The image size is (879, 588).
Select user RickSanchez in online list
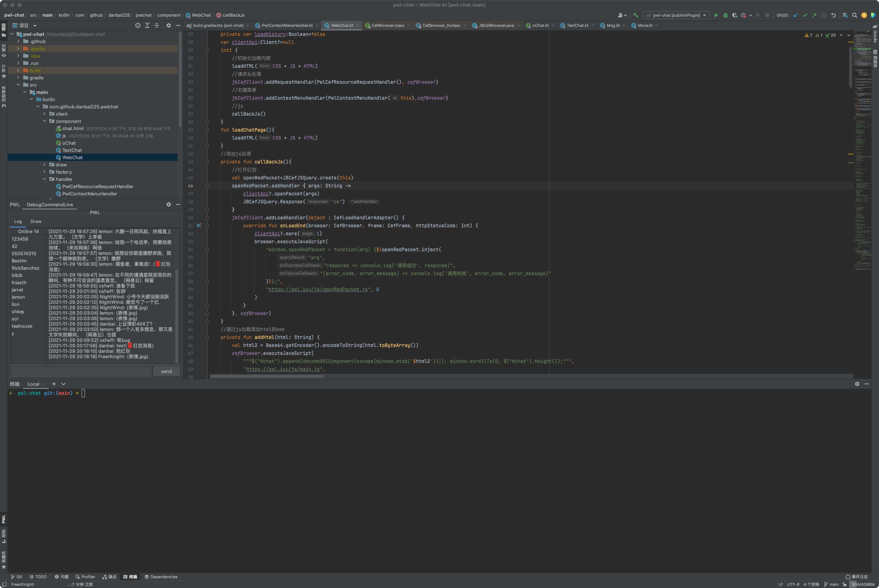[25, 268]
